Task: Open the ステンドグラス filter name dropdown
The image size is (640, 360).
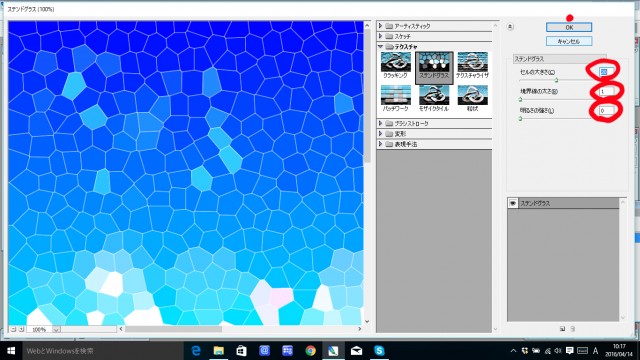Action: (x=559, y=59)
